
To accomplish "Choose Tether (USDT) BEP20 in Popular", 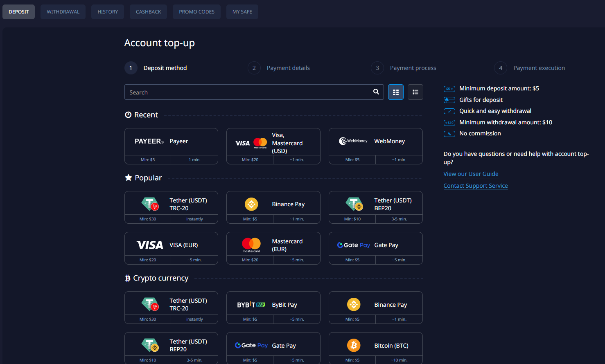I will 375,204.
